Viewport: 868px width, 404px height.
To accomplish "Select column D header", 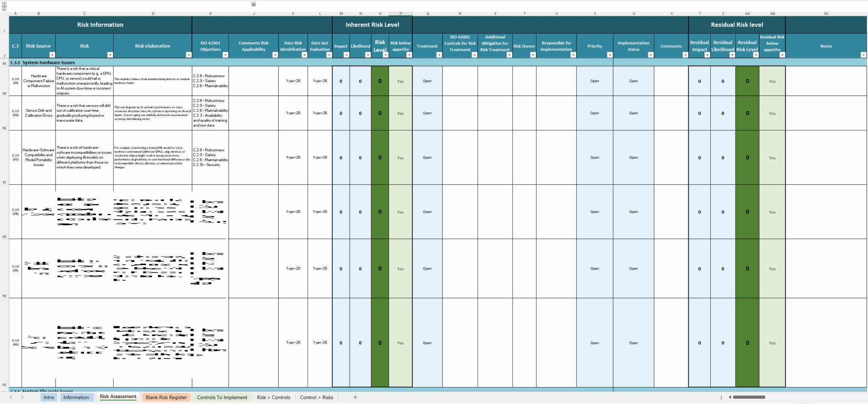I will tap(153, 13).
